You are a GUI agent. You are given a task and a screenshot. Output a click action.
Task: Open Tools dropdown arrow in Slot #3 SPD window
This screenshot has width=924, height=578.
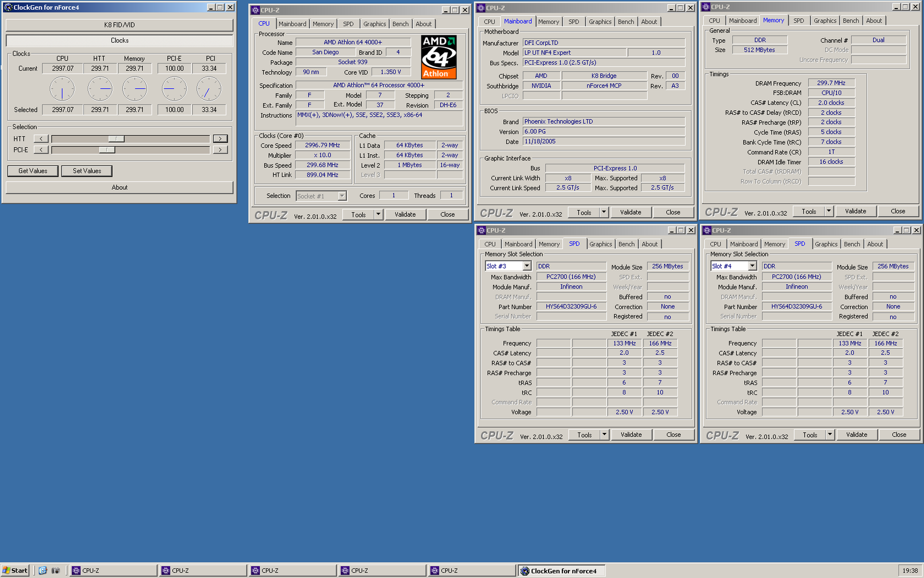click(605, 435)
